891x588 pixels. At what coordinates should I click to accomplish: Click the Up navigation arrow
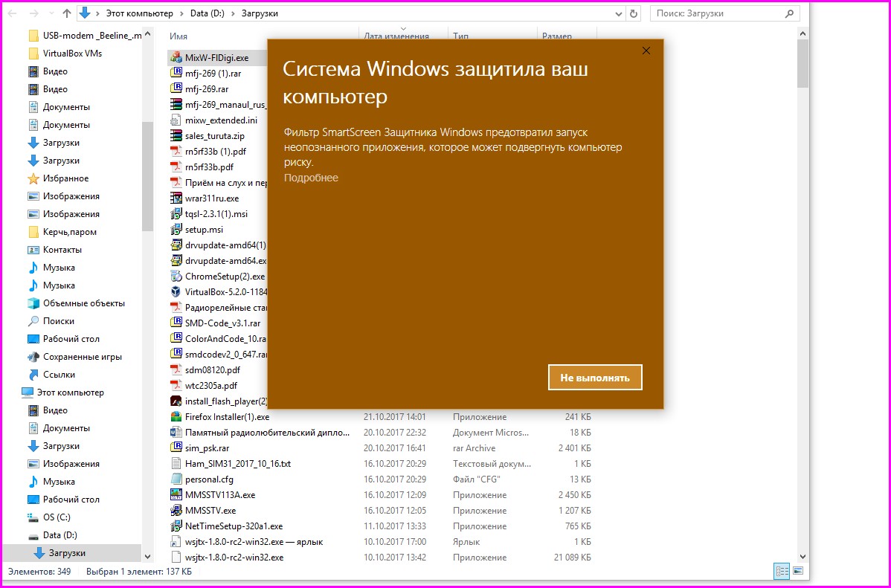(67, 13)
